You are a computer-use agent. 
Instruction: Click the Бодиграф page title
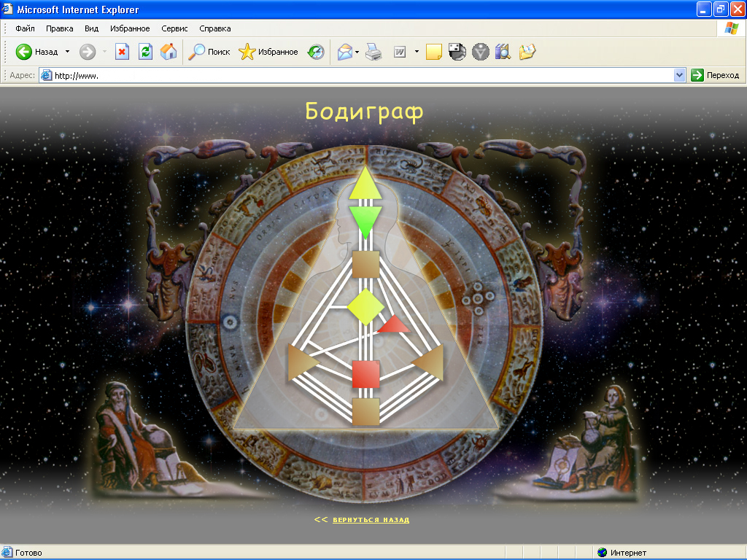click(364, 112)
